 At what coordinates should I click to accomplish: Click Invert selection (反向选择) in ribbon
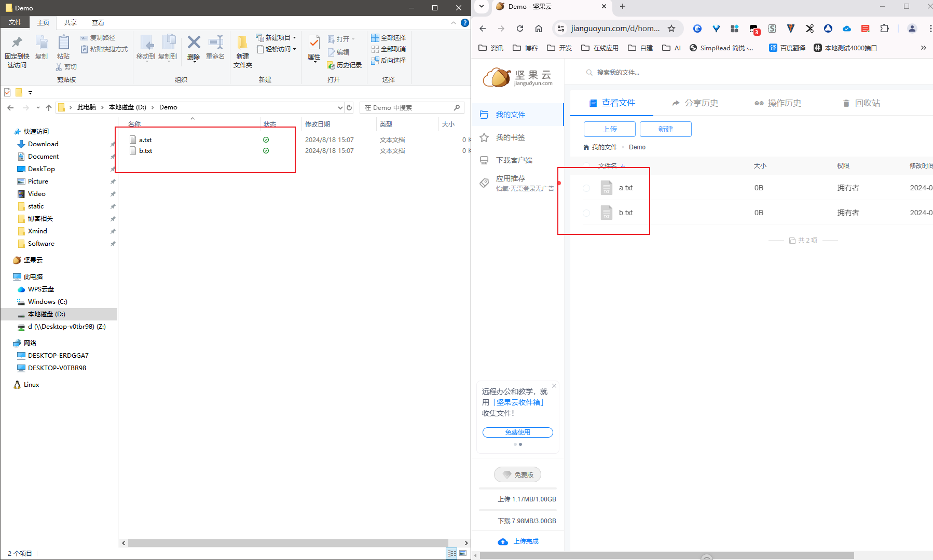point(389,61)
